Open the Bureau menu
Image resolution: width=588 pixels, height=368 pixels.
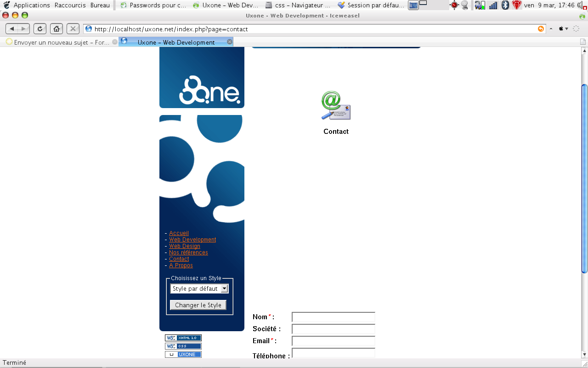point(100,5)
